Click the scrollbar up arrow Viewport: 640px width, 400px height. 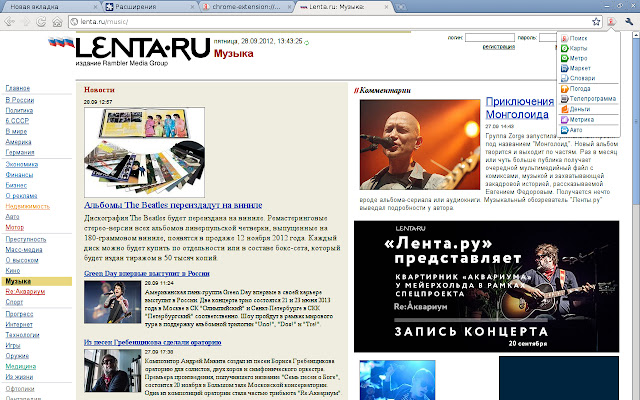636,36
